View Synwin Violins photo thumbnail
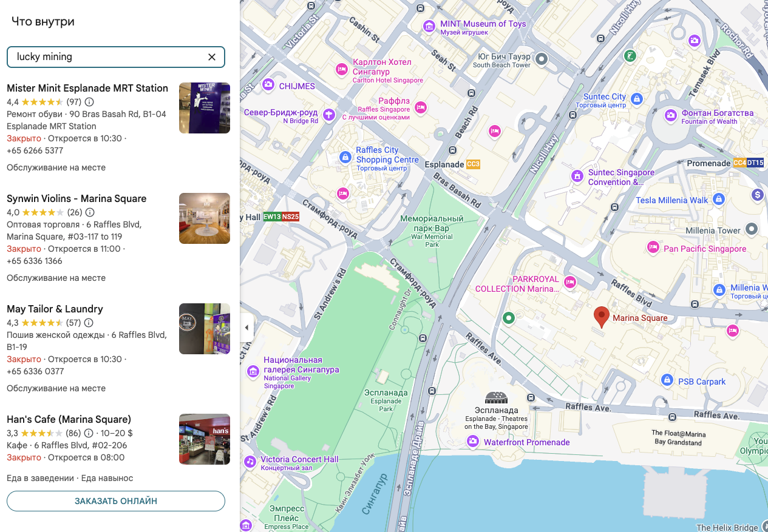768x532 pixels. click(x=205, y=218)
